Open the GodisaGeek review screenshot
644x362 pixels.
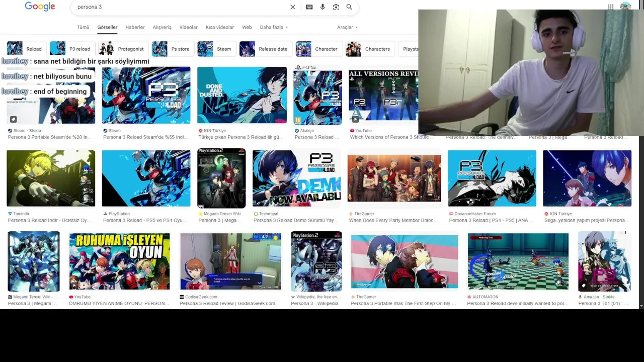coord(230,261)
